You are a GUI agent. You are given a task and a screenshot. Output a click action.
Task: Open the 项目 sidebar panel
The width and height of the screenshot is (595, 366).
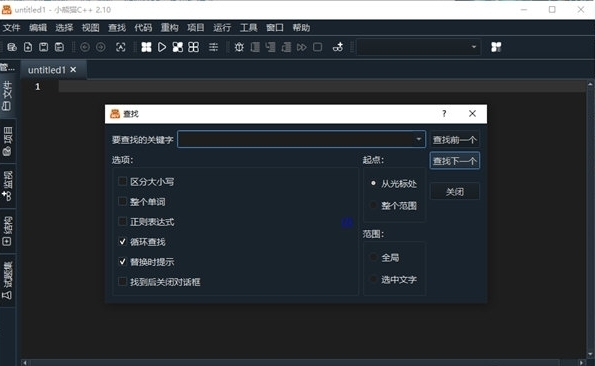[x=7, y=141]
